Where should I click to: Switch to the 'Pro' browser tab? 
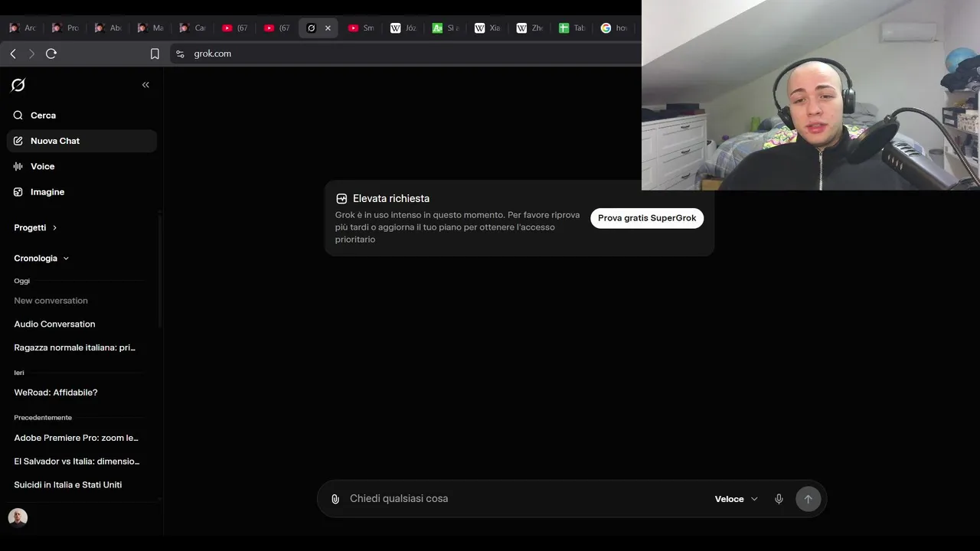[x=66, y=28]
